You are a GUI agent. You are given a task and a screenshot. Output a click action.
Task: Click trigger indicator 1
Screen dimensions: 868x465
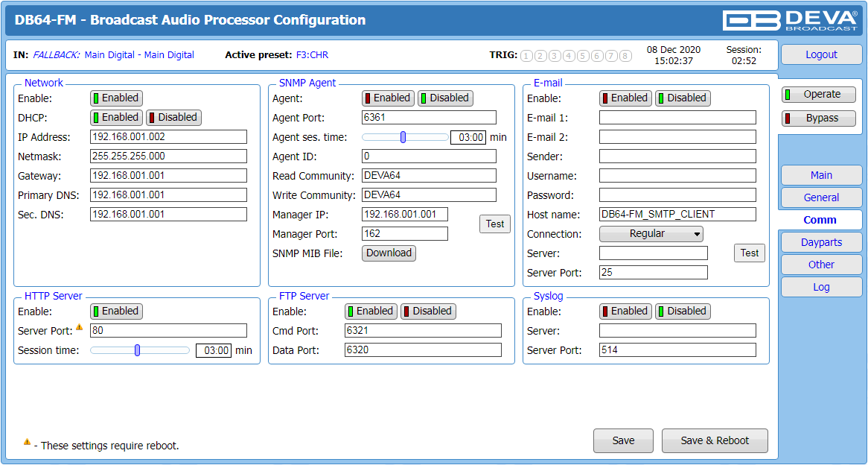pos(526,55)
